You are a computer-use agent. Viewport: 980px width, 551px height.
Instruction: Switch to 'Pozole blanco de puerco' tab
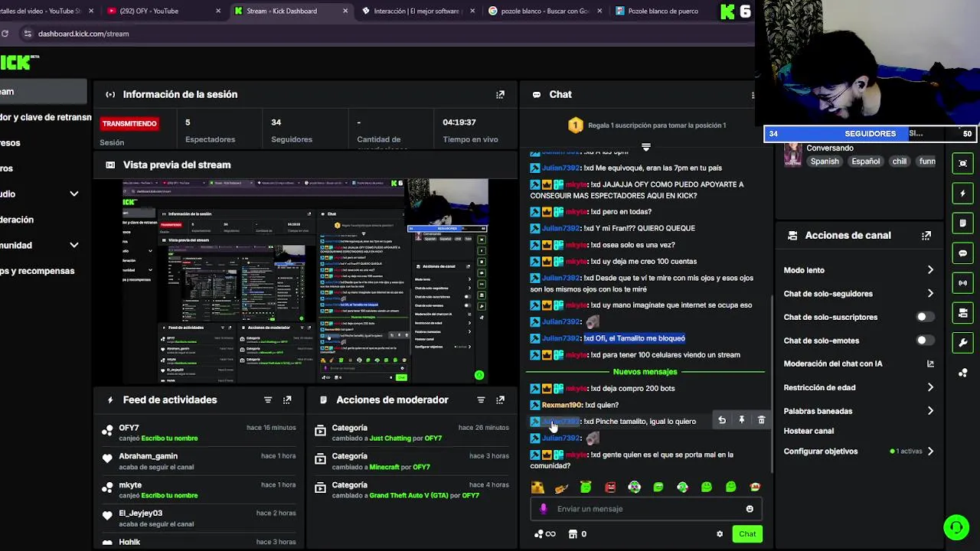(x=662, y=11)
